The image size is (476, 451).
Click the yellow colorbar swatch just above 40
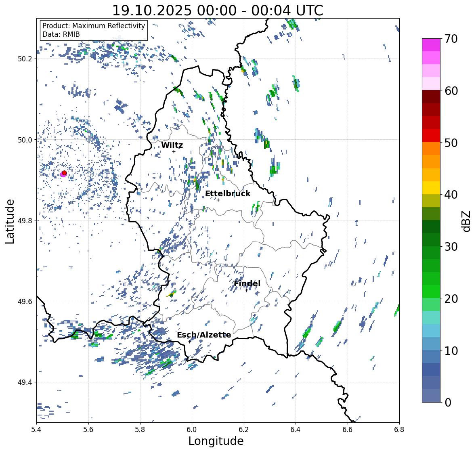[431, 188]
